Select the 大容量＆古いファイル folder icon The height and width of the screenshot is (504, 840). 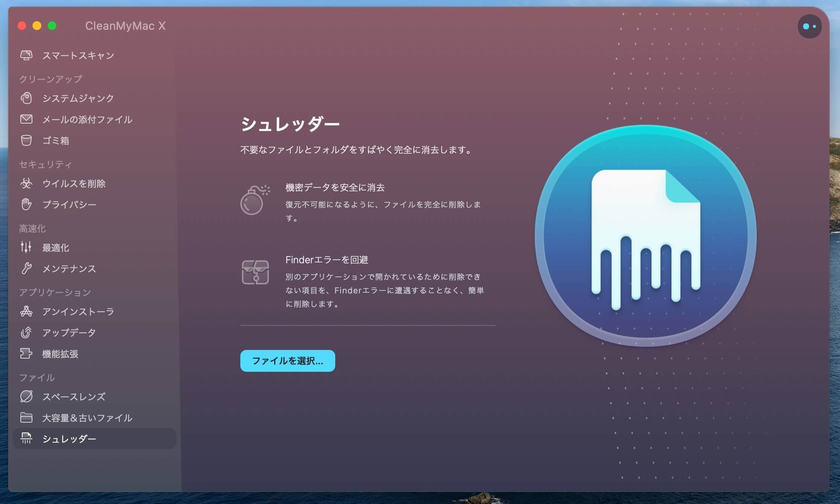tap(26, 417)
